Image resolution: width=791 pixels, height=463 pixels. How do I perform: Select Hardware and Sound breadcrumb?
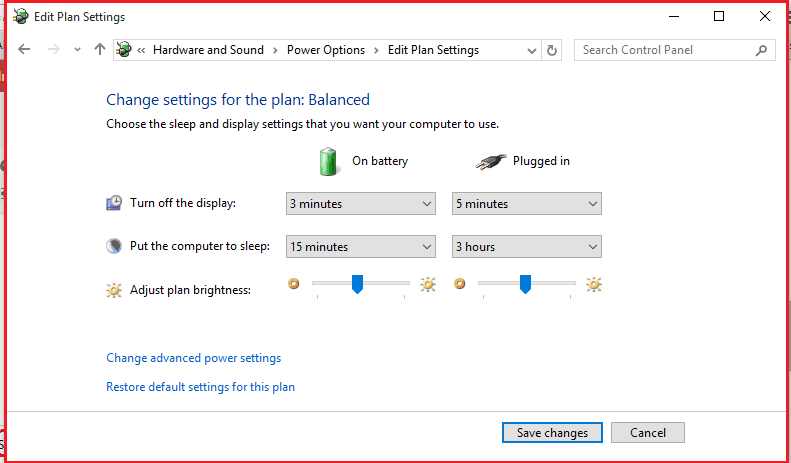click(208, 50)
